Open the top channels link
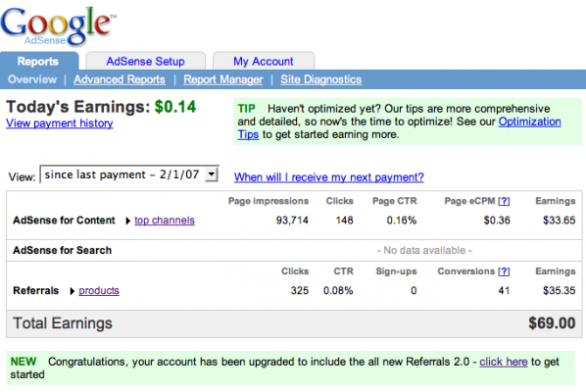Screen dimensions: 586x392 coord(165,220)
